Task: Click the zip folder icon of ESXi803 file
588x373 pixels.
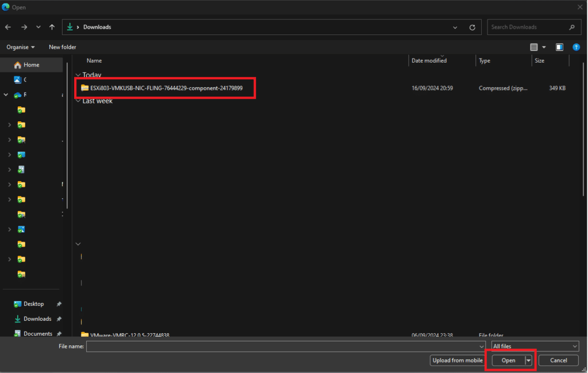Action: point(85,88)
